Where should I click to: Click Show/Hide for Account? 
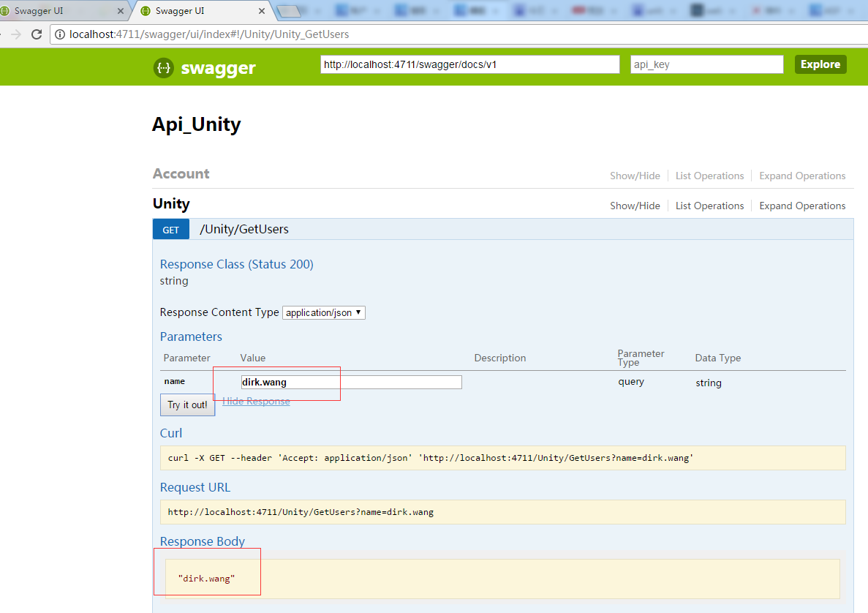635,176
